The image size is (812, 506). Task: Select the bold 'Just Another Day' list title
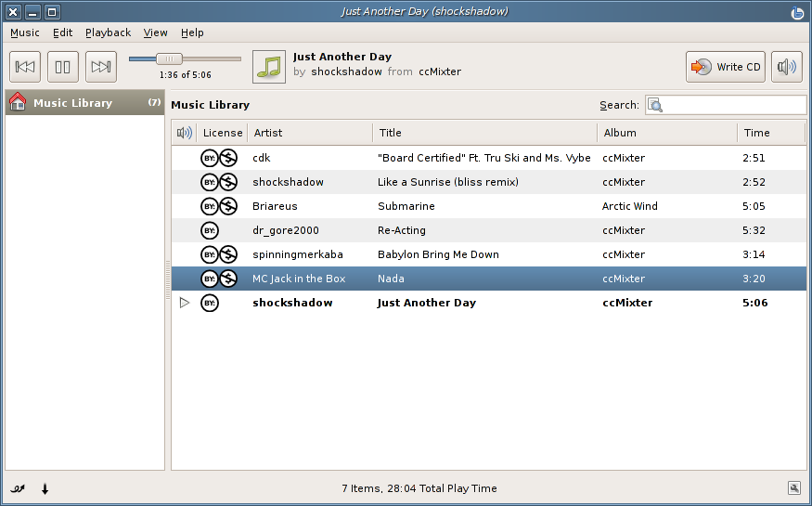(x=426, y=303)
